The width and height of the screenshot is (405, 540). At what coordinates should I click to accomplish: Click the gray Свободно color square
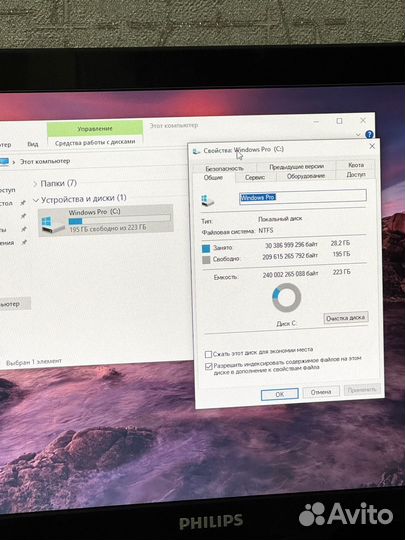coord(206,260)
